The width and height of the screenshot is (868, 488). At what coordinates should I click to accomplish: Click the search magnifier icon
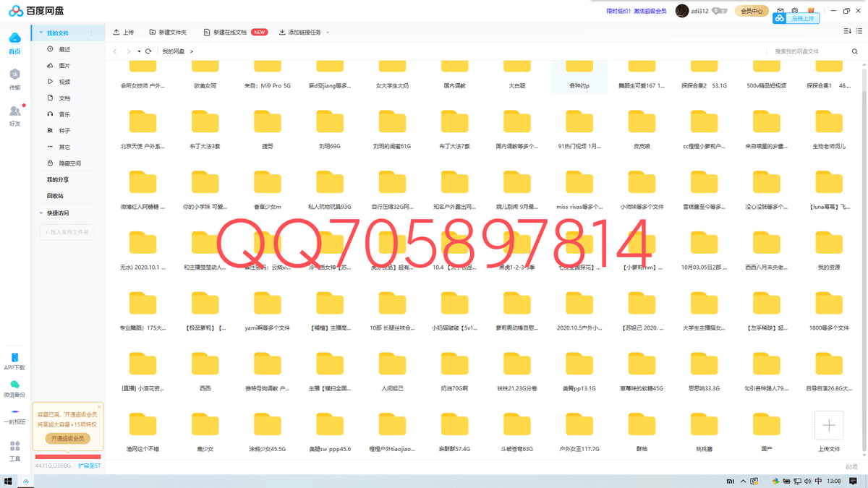[855, 51]
